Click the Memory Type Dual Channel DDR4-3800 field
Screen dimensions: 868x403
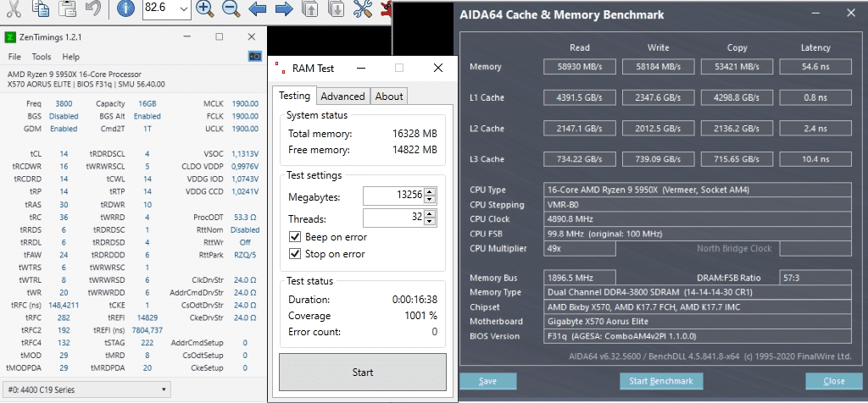pyautogui.click(x=698, y=292)
